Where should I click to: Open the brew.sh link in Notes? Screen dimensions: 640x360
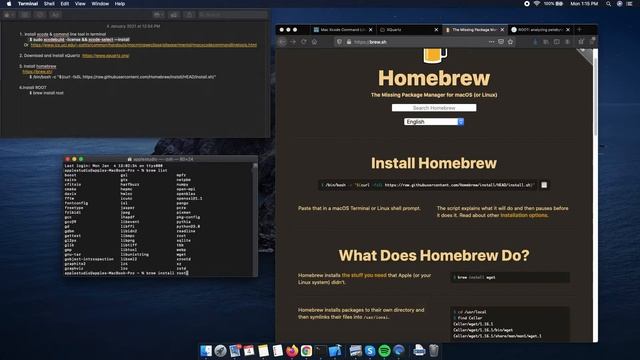(37, 71)
